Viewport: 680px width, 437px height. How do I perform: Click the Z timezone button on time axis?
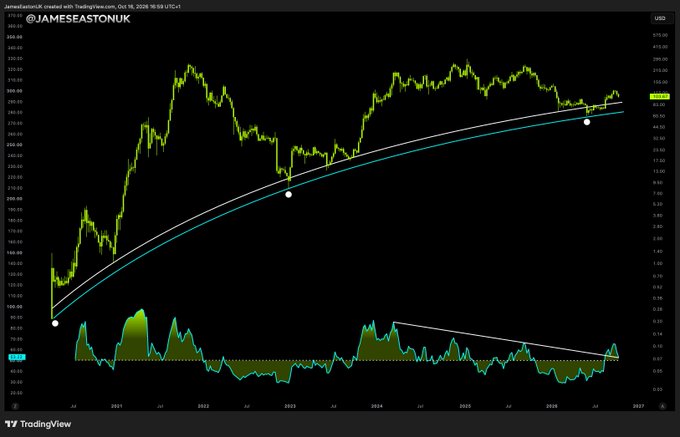click(x=14, y=406)
